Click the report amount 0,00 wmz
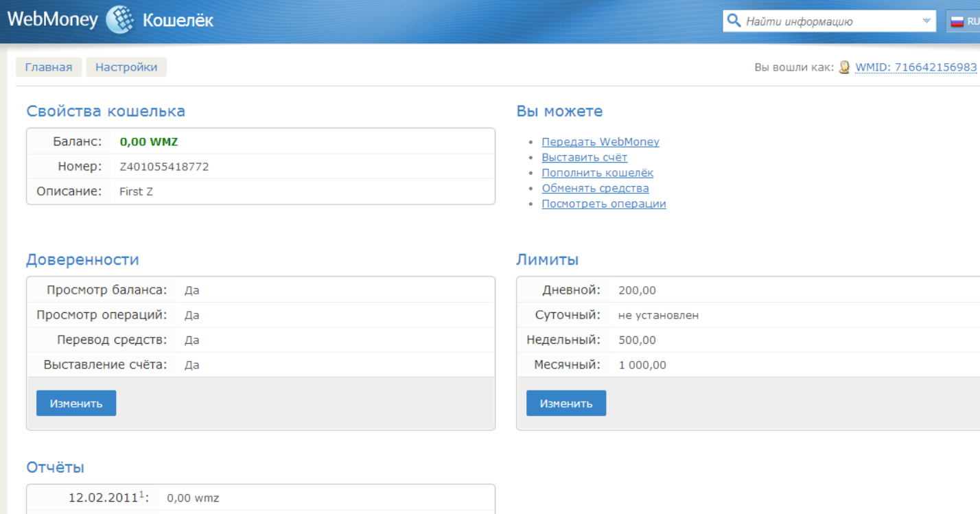The height and width of the screenshot is (514, 980). (x=193, y=498)
